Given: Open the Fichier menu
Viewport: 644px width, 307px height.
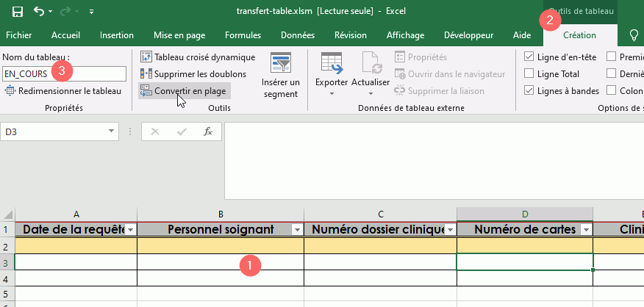Looking at the screenshot, I should [19, 35].
